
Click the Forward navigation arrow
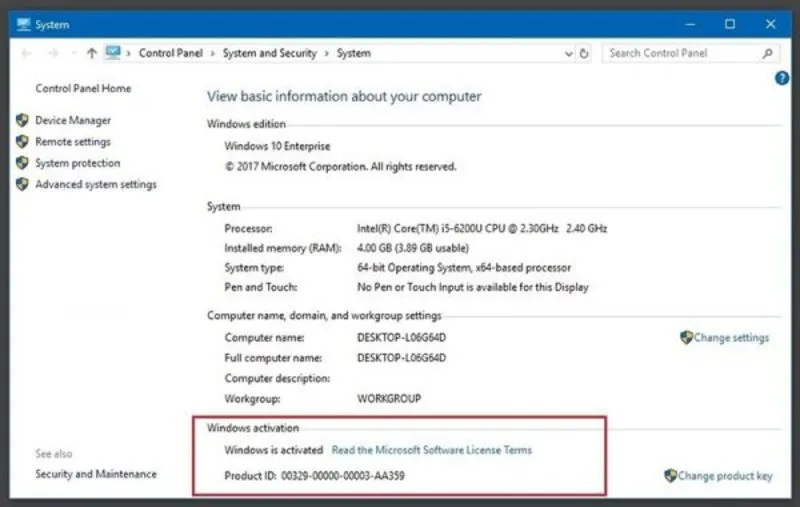pyautogui.click(x=53, y=53)
